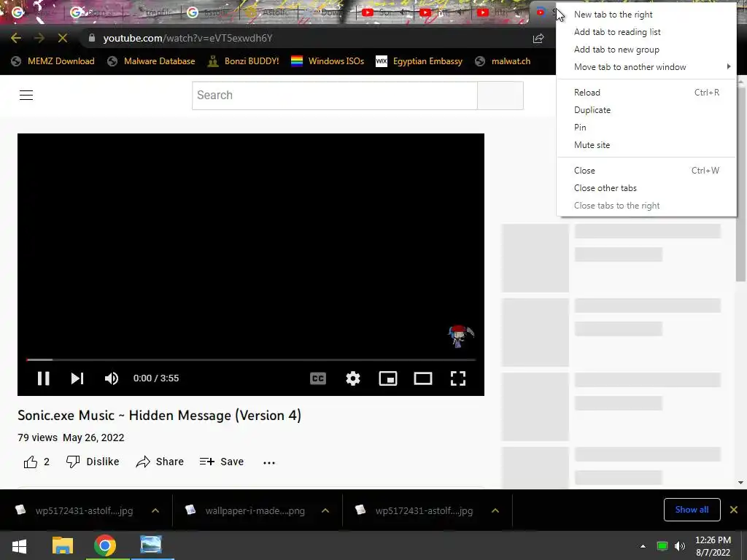Toggle theater mode on the player

pos(423,378)
